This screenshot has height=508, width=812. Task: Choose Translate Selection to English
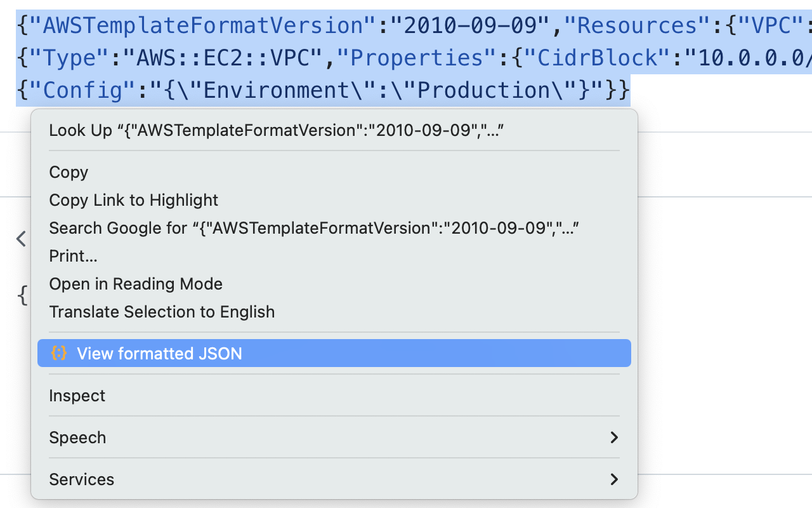[334, 312]
